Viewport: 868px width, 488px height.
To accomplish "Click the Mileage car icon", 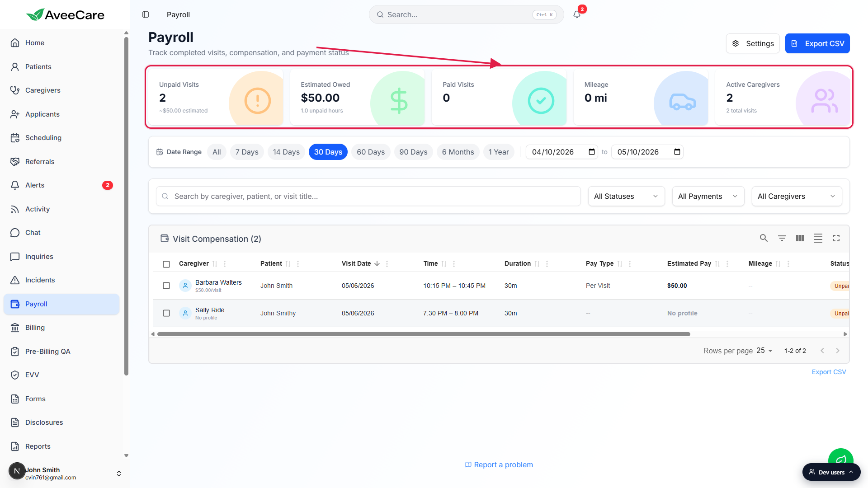I will (683, 101).
